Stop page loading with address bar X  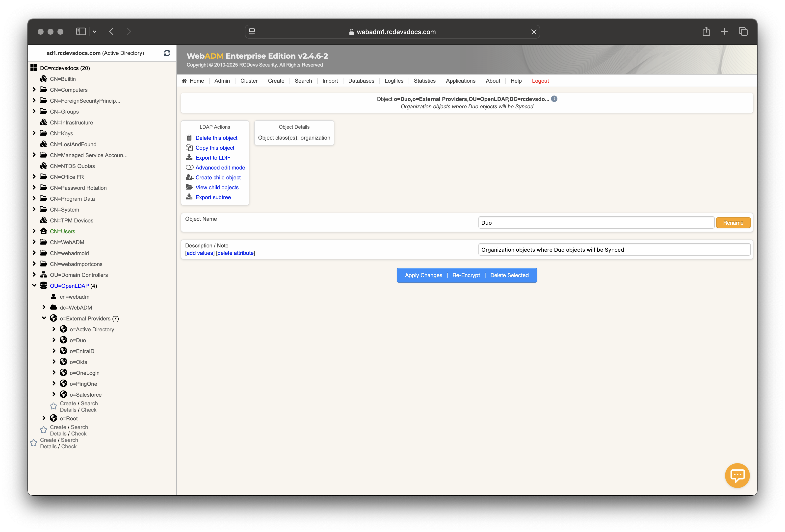coord(533,32)
